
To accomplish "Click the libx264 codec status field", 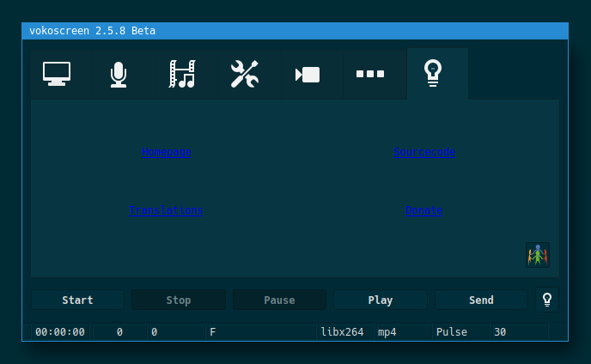I will tap(343, 331).
